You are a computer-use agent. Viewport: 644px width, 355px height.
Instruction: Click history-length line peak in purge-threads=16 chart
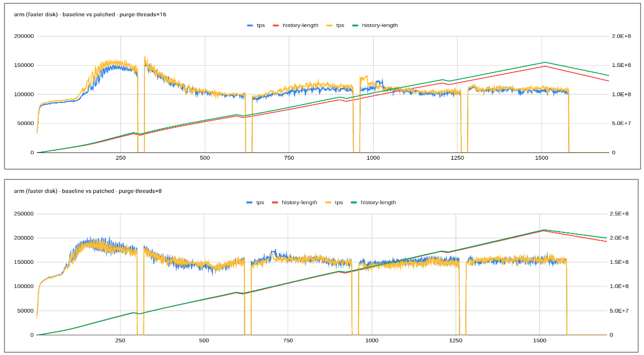(x=545, y=62)
